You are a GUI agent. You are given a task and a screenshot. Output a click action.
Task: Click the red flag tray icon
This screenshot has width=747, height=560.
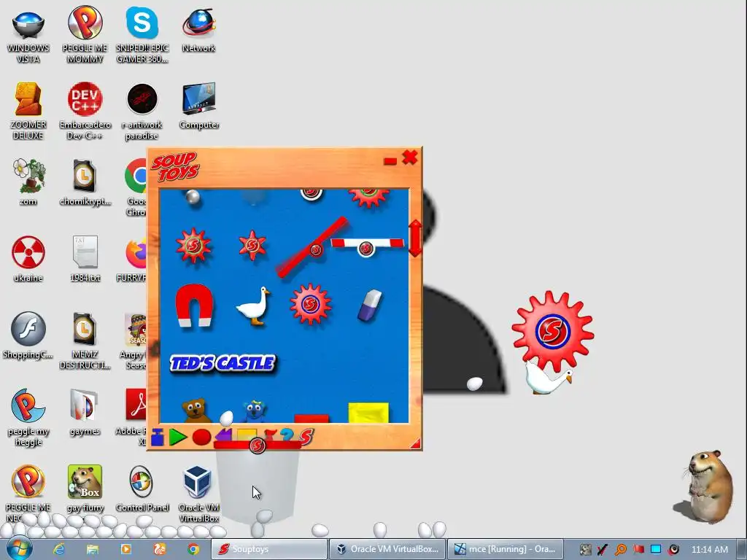tap(638, 549)
